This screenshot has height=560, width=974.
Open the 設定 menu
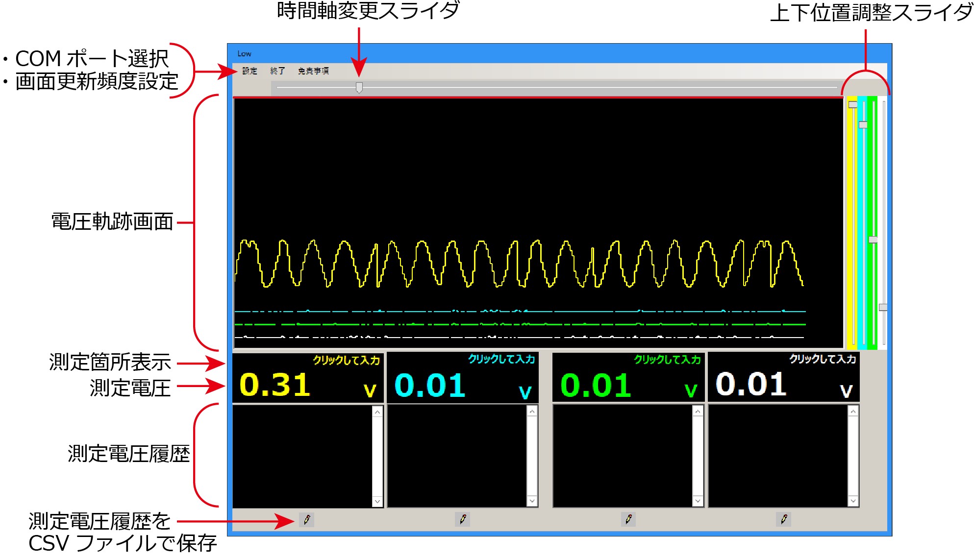click(250, 71)
